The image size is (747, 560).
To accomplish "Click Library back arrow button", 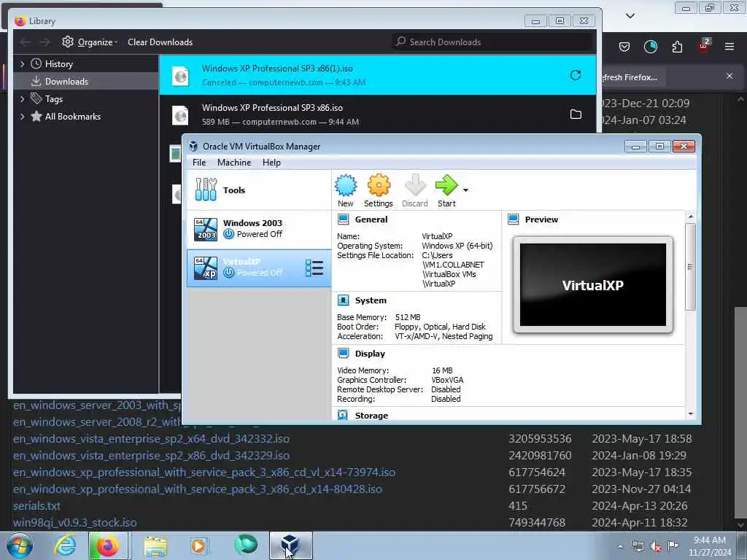I will [x=25, y=42].
